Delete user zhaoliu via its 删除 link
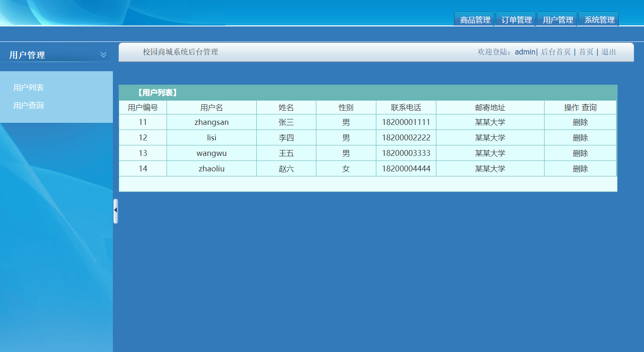 (x=580, y=169)
